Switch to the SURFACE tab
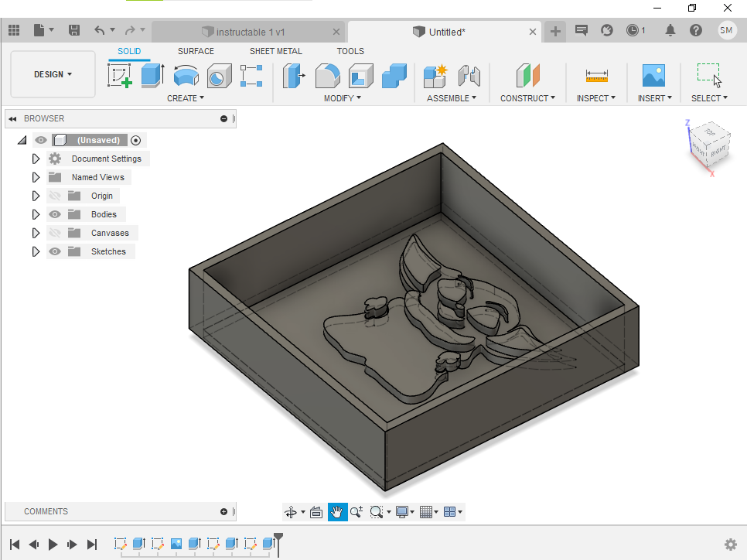The image size is (747, 560). 196,51
